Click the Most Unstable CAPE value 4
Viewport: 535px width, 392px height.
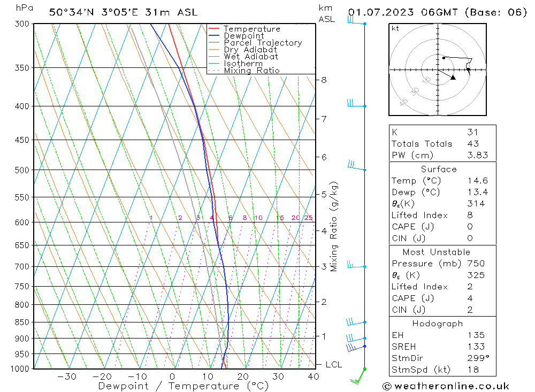pos(470,298)
